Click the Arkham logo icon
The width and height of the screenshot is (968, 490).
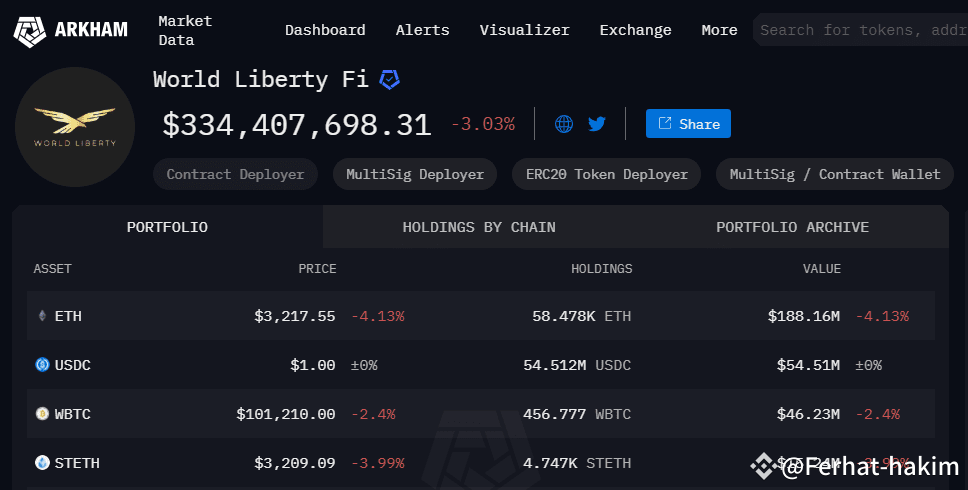pos(30,32)
